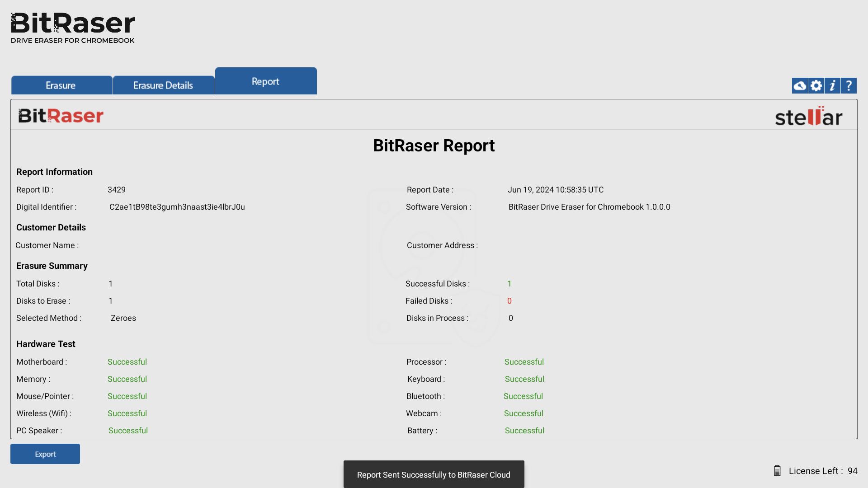This screenshot has width=868, height=488.
Task: Click PC Speaker test result Successful
Action: pos(128,431)
